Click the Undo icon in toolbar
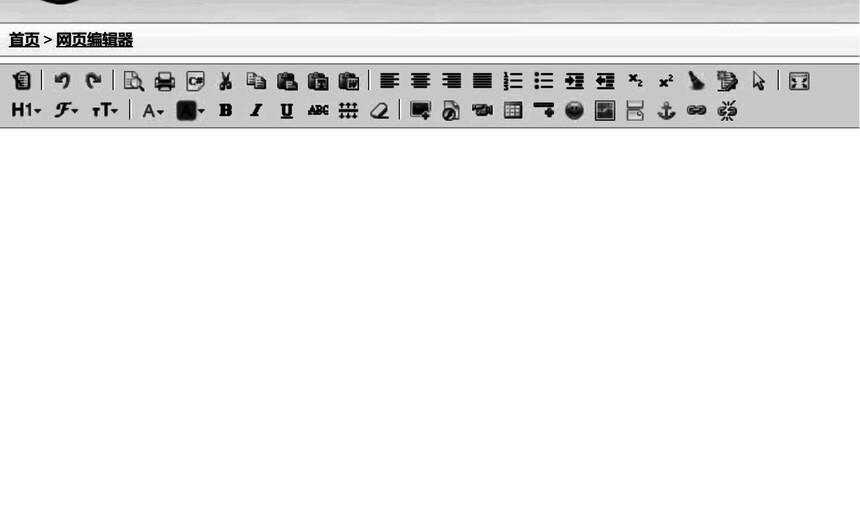This screenshot has width=860, height=510. 62,81
